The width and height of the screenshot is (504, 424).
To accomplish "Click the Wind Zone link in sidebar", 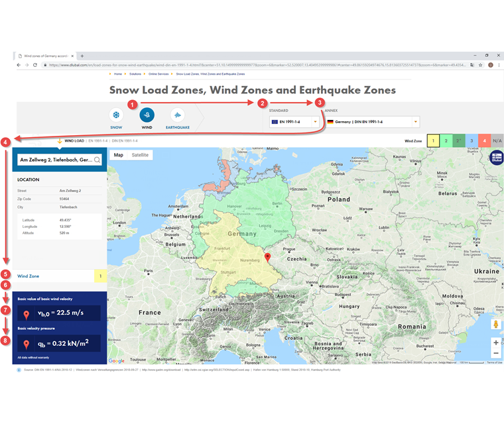I will tap(29, 276).
